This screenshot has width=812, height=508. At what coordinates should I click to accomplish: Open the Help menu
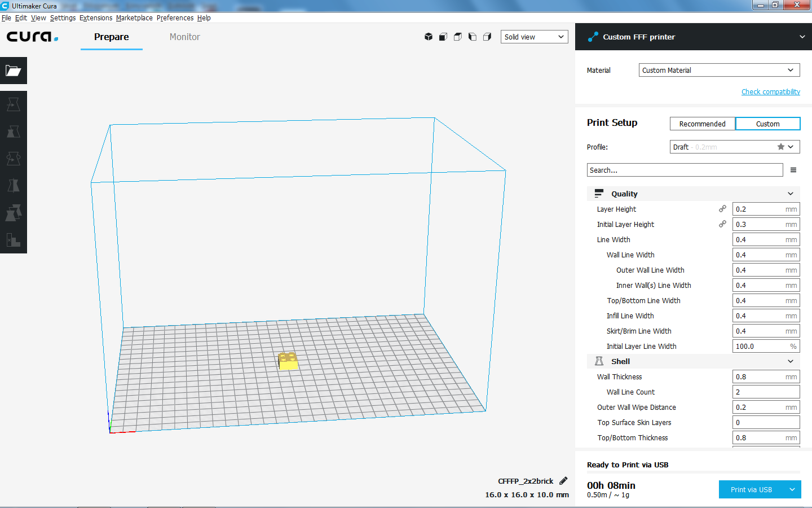pos(204,18)
